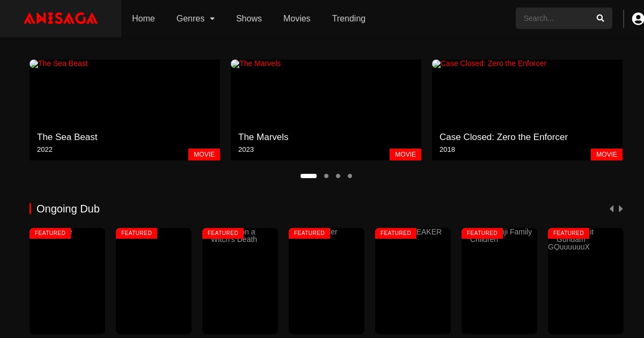Switch to the second carousel slide dot
644x338 pixels.
pyautogui.click(x=326, y=176)
